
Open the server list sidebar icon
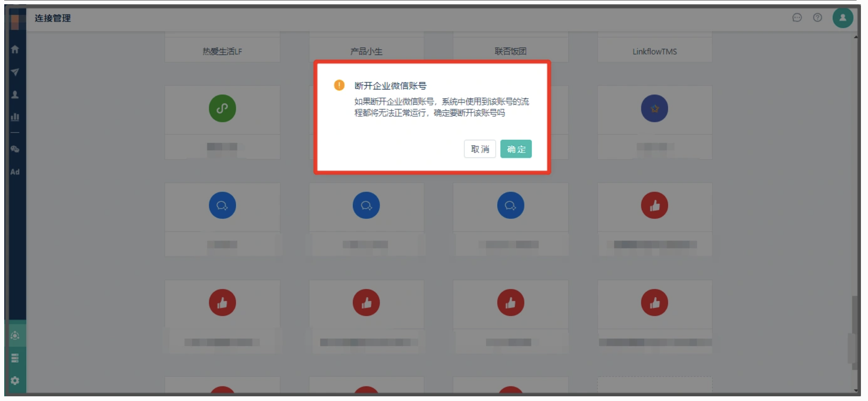15,358
